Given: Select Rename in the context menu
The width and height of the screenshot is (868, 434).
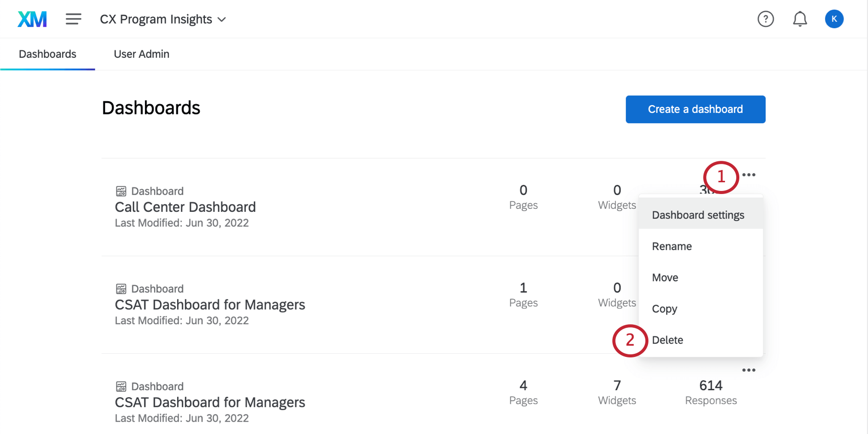Looking at the screenshot, I should (672, 246).
